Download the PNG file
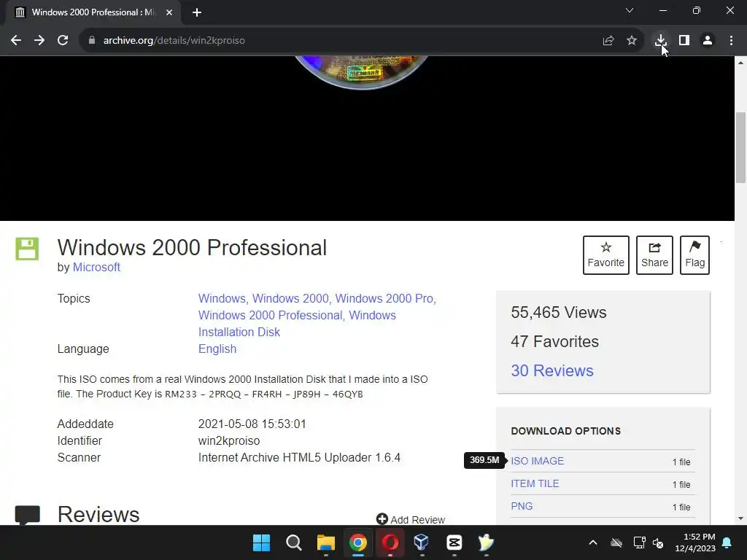The image size is (747, 560). click(x=522, y=506)
